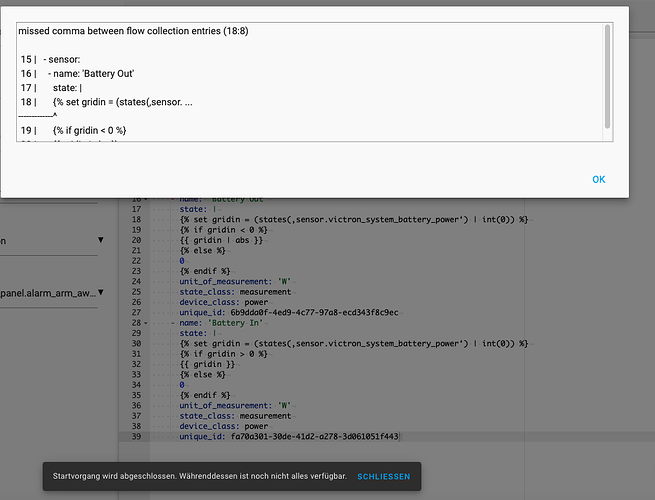Open the upper dropdown ending in 'n'
Viewport: 655px width, 500px height.
[100, 240]
